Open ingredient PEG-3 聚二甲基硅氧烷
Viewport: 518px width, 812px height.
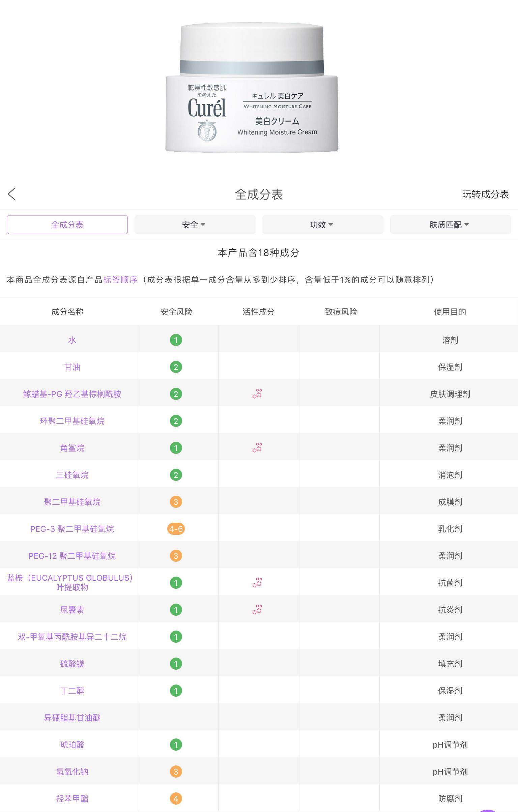point(72,529)
